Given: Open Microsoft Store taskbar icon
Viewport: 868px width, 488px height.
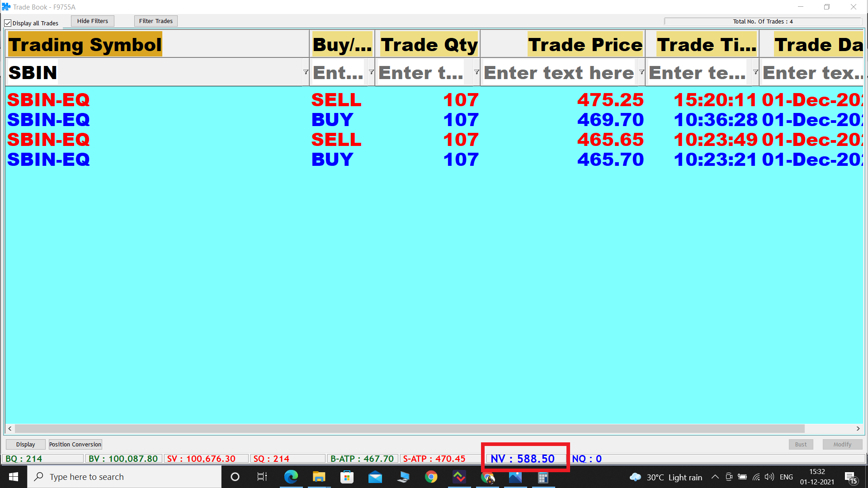Looking at the screenshot, I should point(347,477).
